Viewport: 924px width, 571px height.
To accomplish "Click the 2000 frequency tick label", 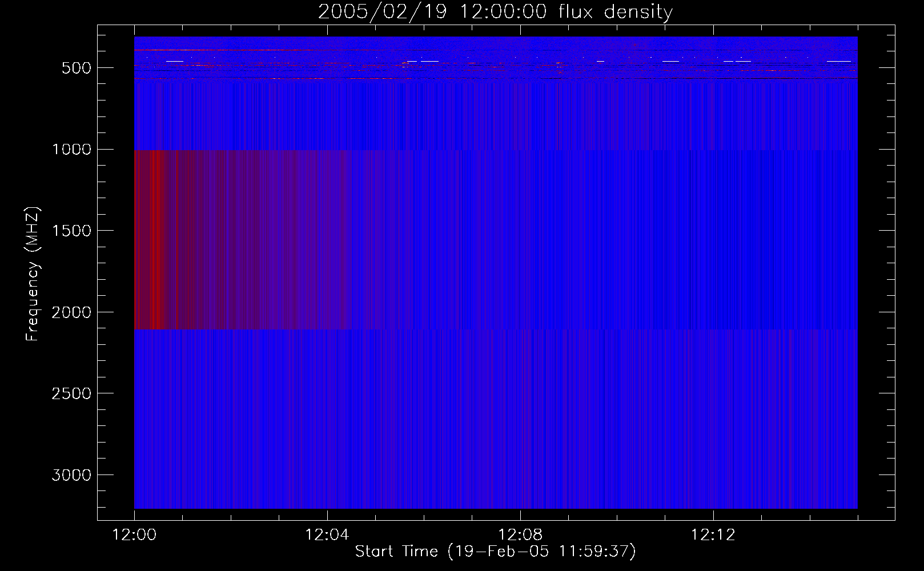I will tap(71, 312).
